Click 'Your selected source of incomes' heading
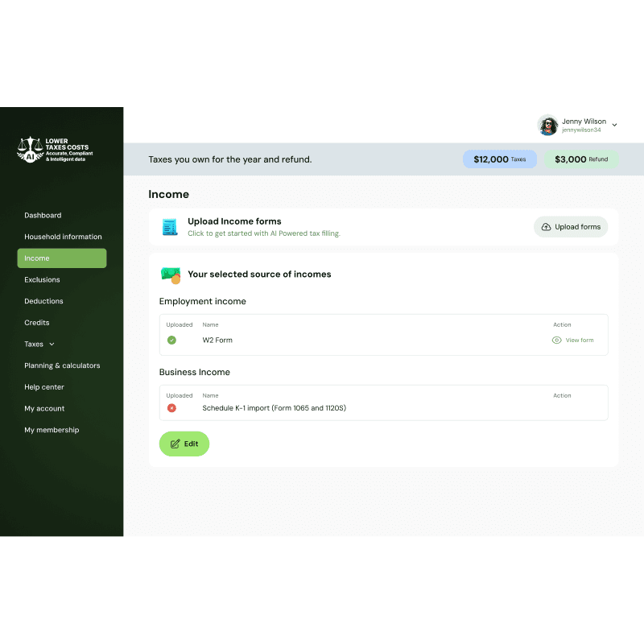 click(259, 275)
